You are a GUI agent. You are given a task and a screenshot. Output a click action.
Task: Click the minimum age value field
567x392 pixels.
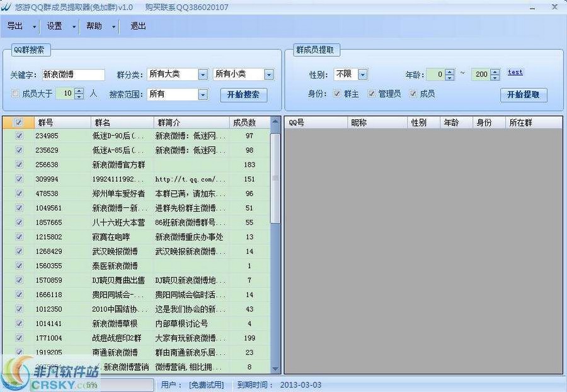(436, 74)
